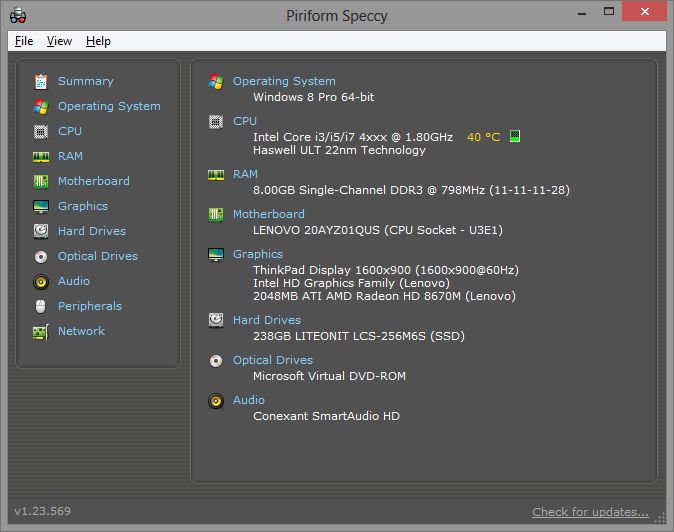Image resolution: width=674 pixels, height=532 pixels.
Task: Open Network section from sidebar
Action: coord(82,331)
